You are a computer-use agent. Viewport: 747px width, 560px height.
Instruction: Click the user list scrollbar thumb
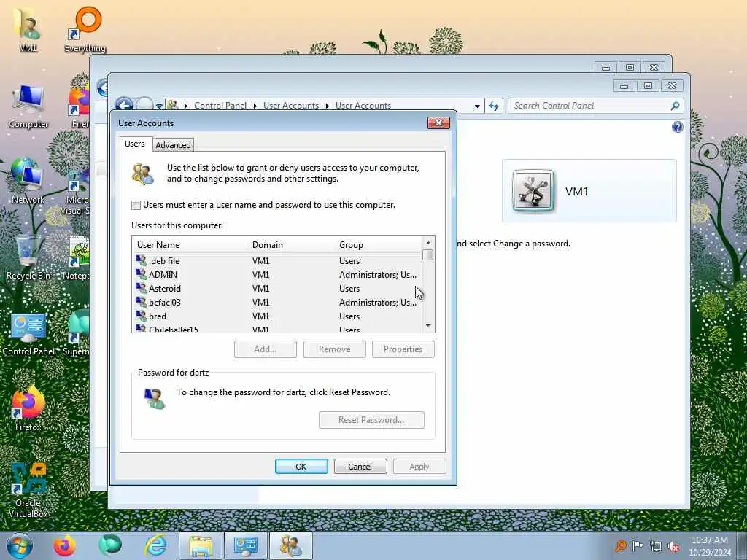427,255
